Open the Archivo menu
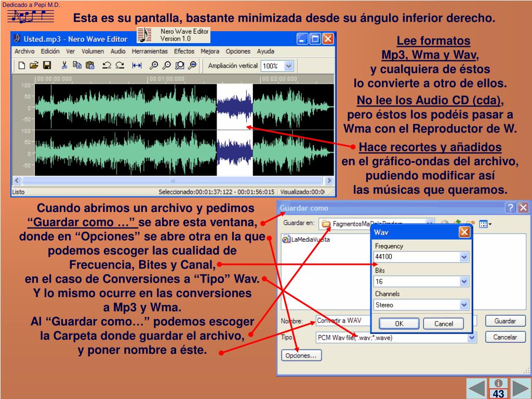This screenshot has height=399, width=532. (x=24, y=51)
